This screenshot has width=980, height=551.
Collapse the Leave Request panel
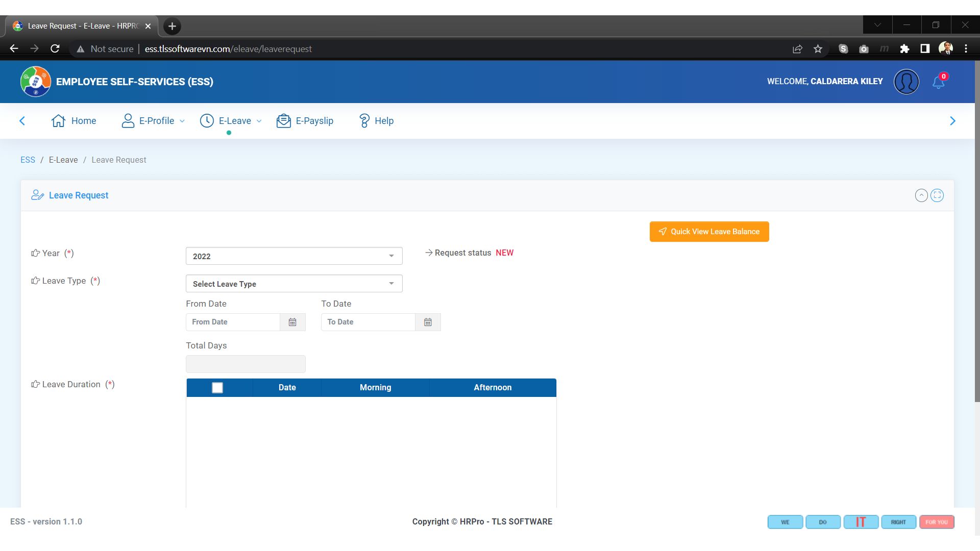click(x=921, y=195)
